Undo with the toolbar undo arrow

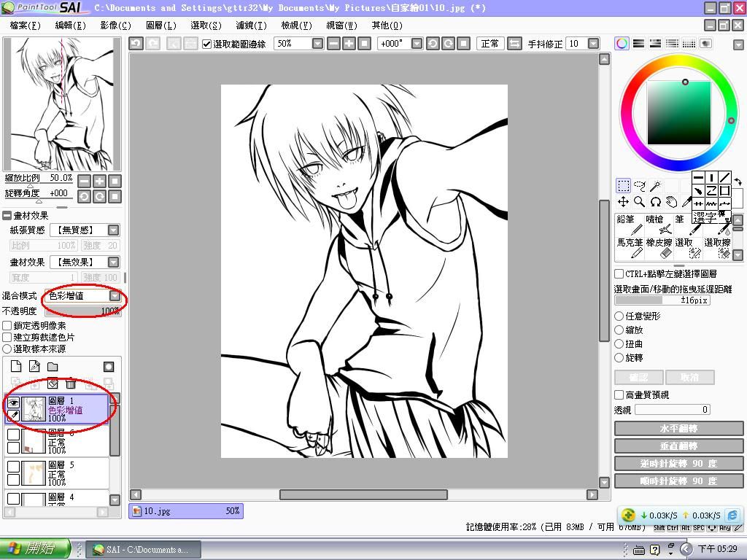click(x=136, y=44)
